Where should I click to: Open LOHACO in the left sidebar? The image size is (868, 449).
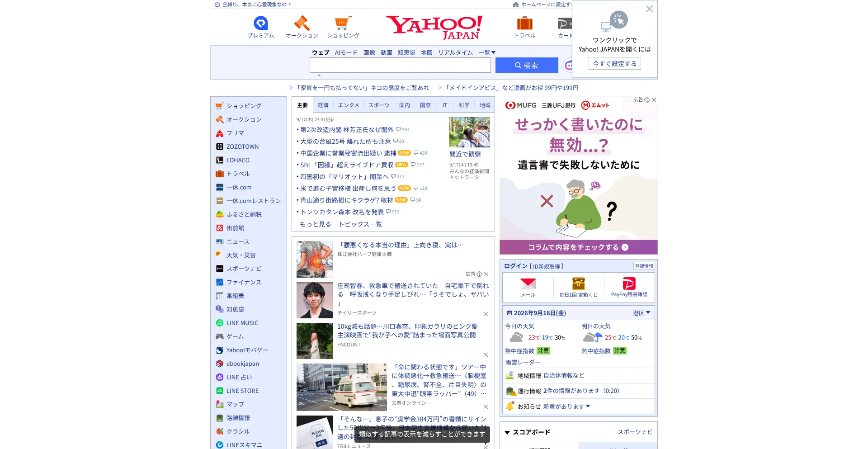pos(238,160)
